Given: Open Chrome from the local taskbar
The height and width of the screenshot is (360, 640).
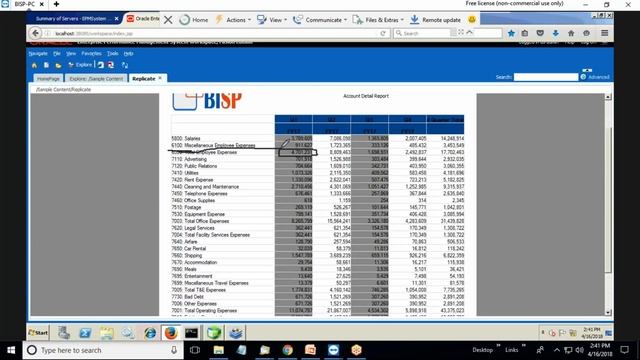Looking at the screenshot, I should [x=287, y=350].
